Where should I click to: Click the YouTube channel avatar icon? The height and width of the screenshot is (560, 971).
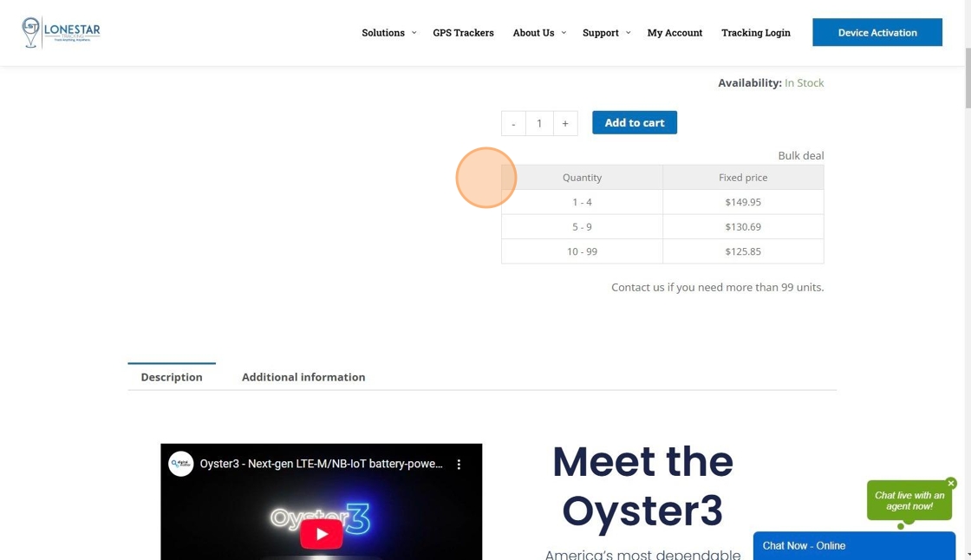coord(181,464)
